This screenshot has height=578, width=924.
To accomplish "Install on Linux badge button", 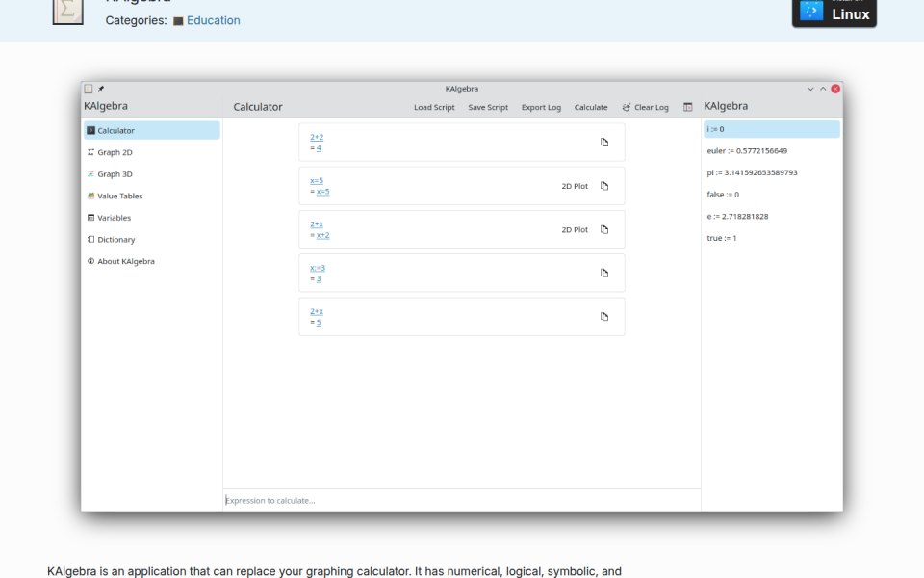I will point(834,13).
